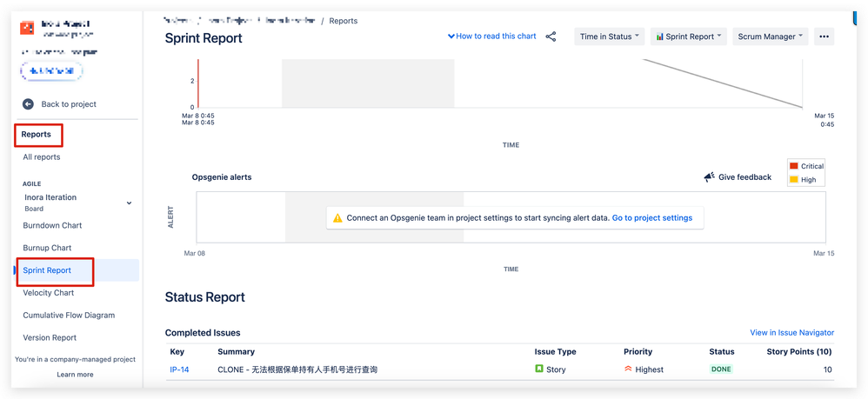The image size is (868, 399).
Task: Click Go to project settings link
Action: [x=652, y=218]
